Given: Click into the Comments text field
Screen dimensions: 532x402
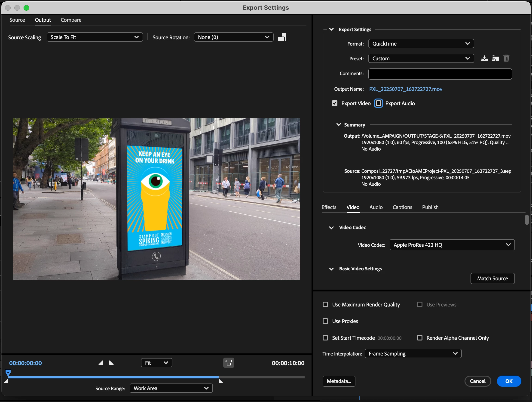Looking at the screenshot, I should pos(440,74).
